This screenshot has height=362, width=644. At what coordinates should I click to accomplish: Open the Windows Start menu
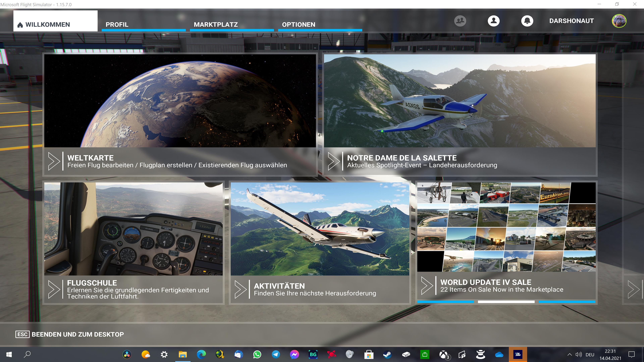tap(9, 354)
